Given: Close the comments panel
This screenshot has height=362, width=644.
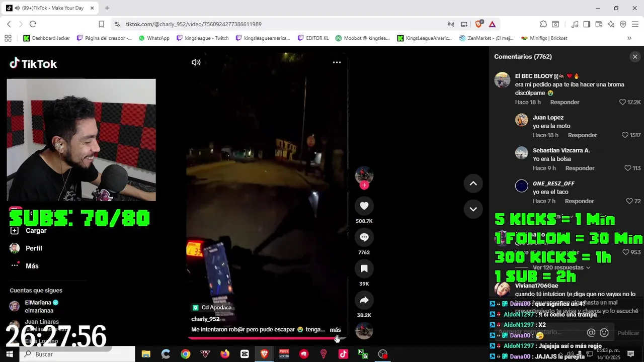Looking at the screenshot, I should 635,57.
